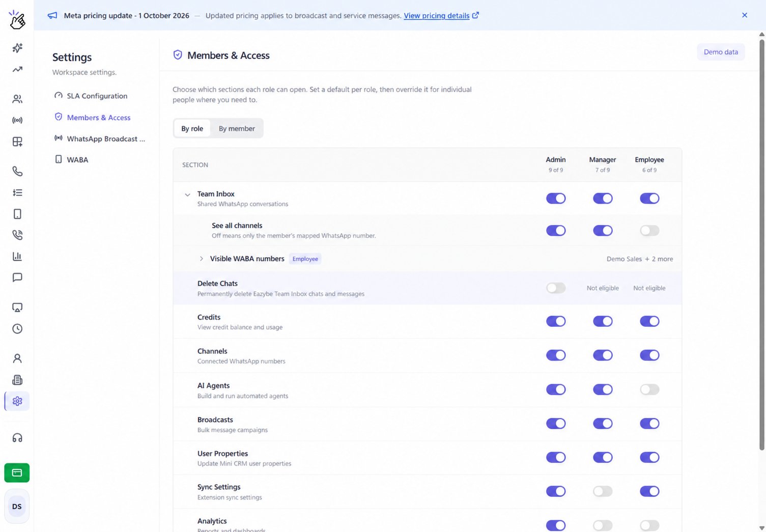The image size is (766, 532).
Task: Click the Members & Access nav item
Action: 93,117
